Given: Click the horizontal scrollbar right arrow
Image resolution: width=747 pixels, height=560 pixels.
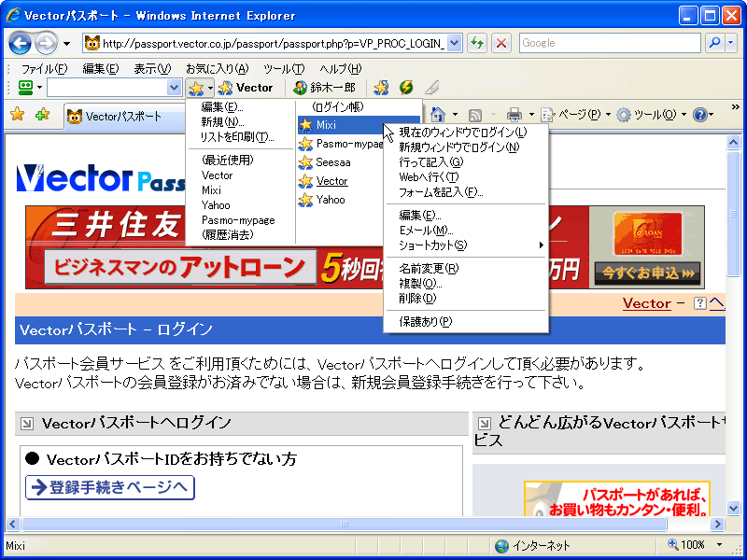Looking at the screenshot, I should pos(717,525).
